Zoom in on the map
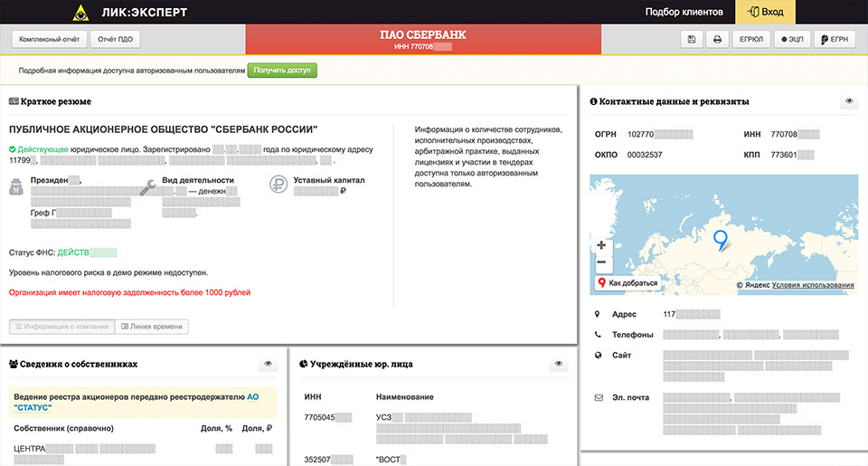The width and height of the screenshot is (868, 466). 602,245
